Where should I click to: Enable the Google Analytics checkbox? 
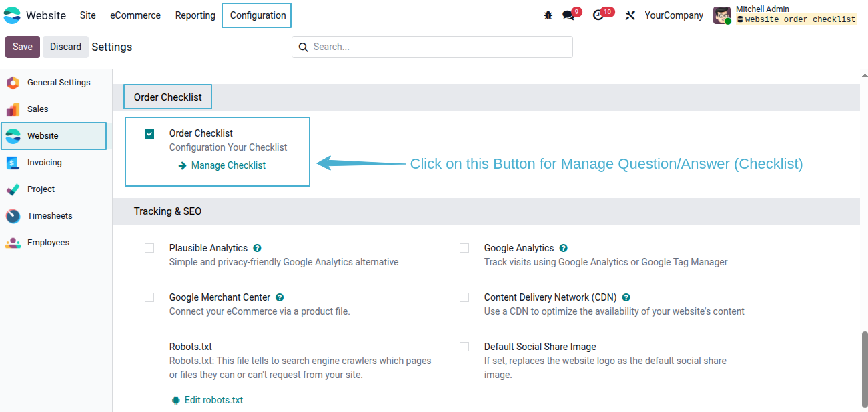[x=464, y=248]
